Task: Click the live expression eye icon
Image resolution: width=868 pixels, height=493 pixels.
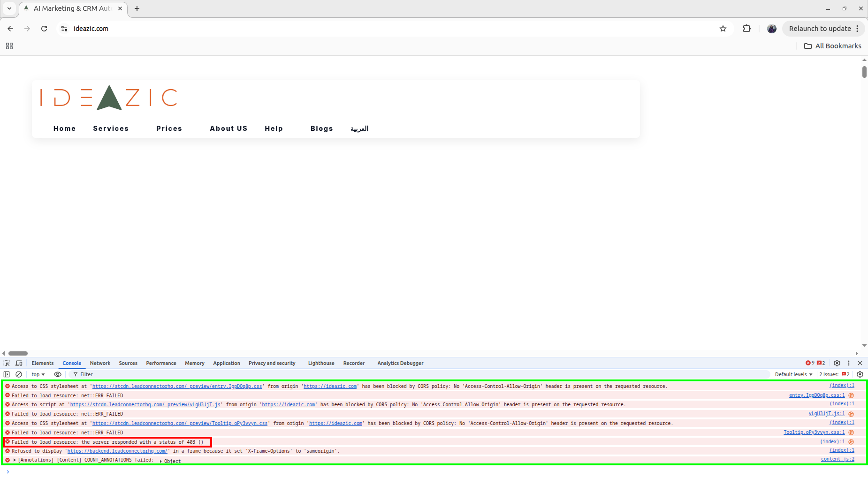Action: coord(58,374)
